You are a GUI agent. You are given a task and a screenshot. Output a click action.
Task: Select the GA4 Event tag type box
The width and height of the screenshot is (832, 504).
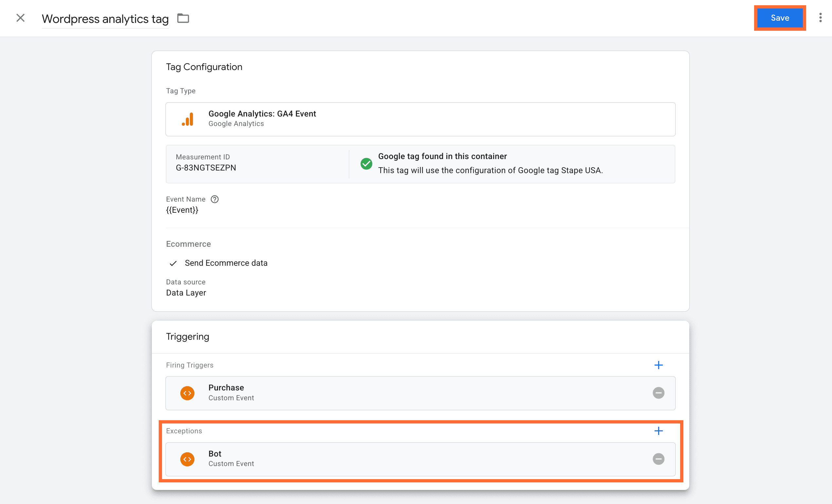(x=420, y=119)
